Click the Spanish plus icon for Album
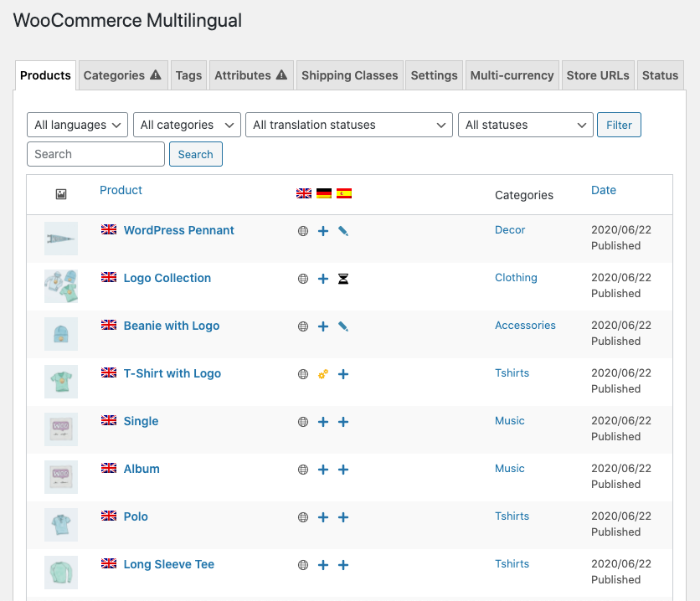Image resolution: width=700 pixels, height=601 pixels. [x=343, y=470]
